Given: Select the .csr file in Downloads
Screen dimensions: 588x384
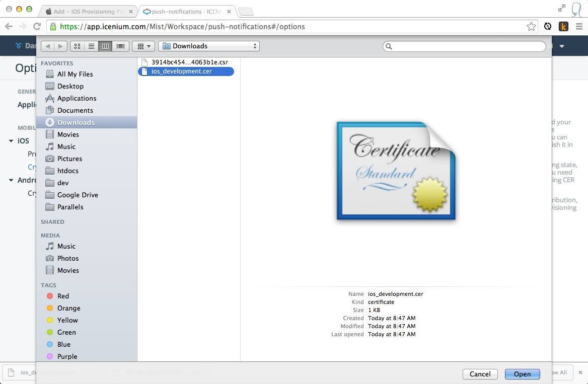Looking at the screenshot, I should click(189, 62).
